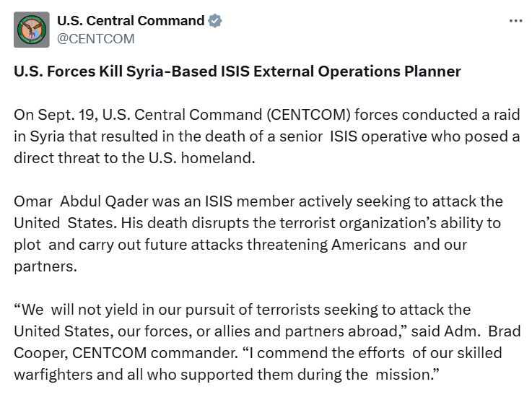Click the blue verified badge

click(214, 21)
